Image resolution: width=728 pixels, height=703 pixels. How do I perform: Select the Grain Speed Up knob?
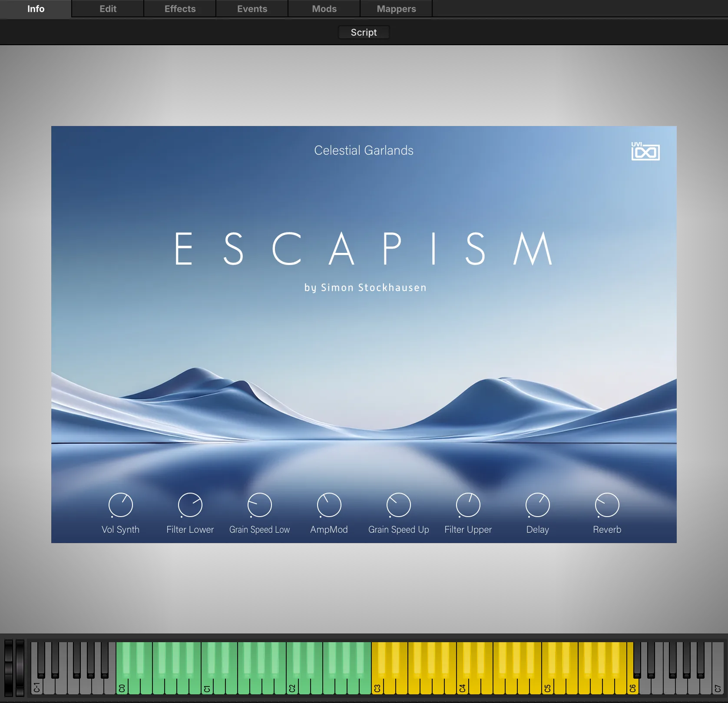coord(398,505)
